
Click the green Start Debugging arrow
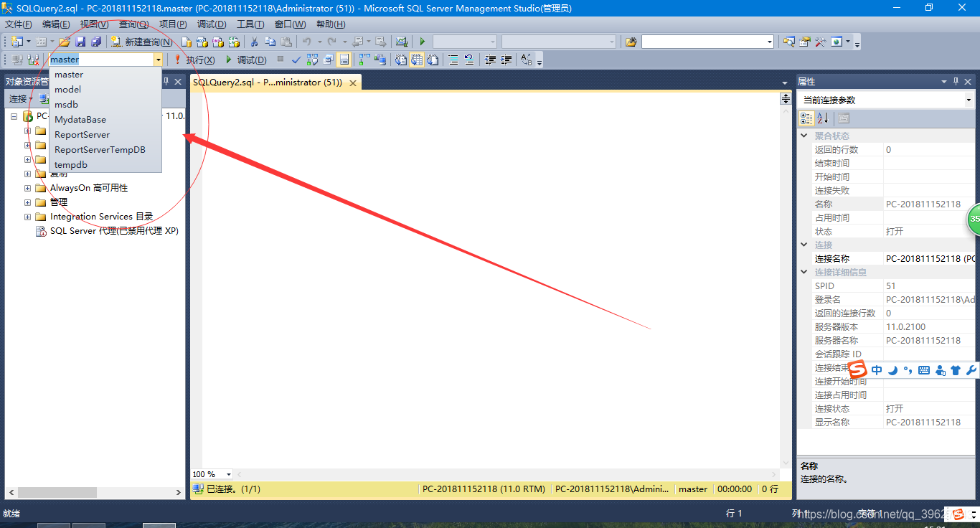coord(422,42)
